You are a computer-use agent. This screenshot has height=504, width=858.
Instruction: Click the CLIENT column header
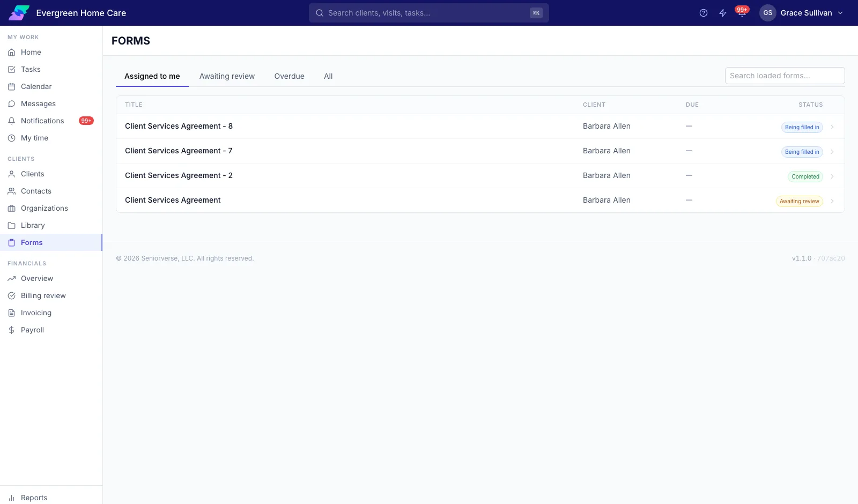(594, 105)
